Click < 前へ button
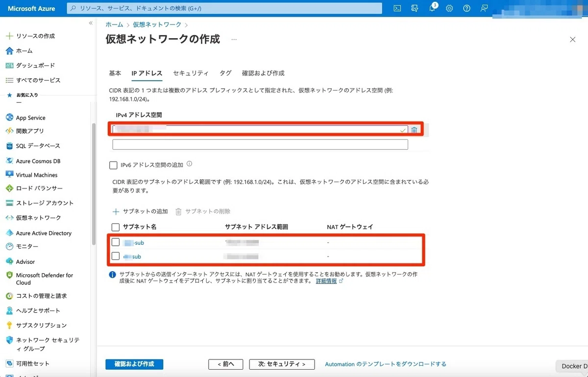The image size is (588, 377). 225,364
